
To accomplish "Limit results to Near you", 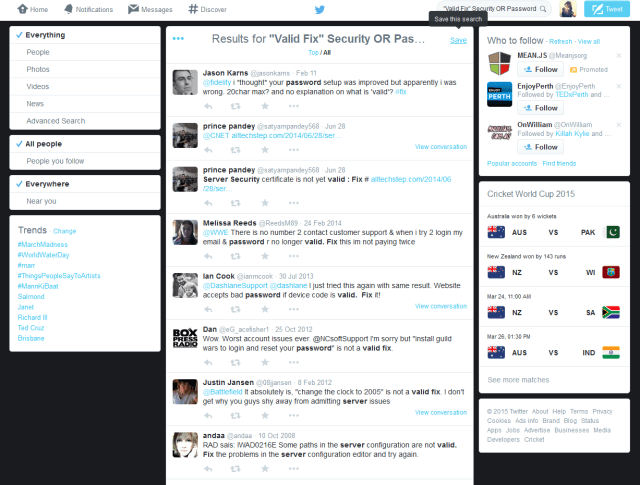I will [x=85, y=201].
